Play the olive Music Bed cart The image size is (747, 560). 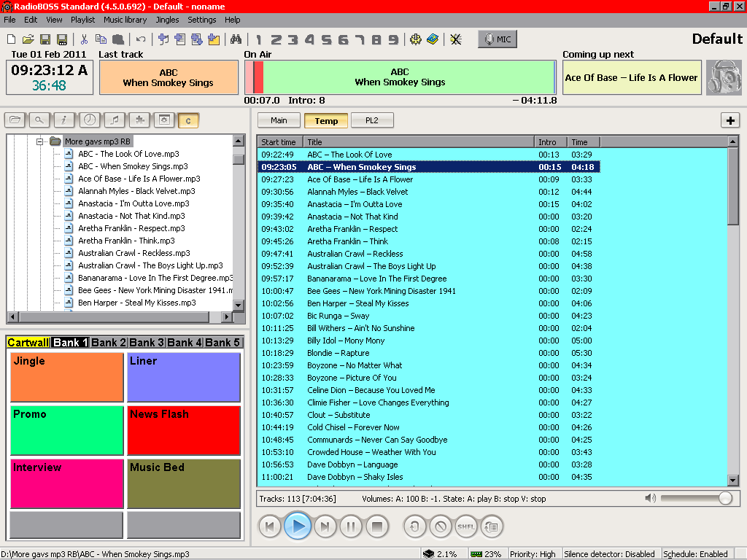184,484
